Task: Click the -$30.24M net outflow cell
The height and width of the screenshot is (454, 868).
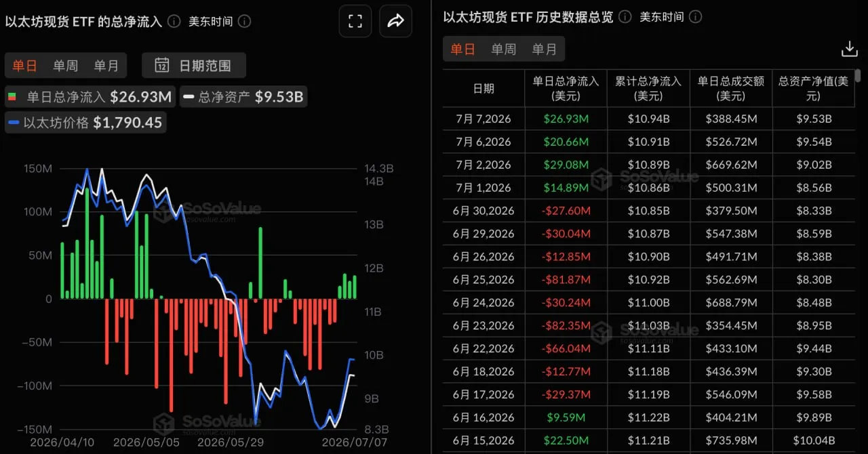Action: click(566, 303)
